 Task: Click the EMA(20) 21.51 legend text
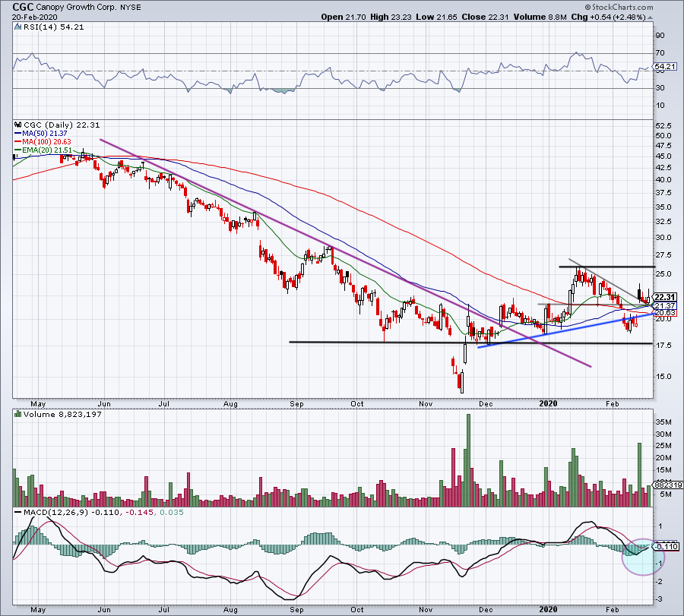(46, 150)
